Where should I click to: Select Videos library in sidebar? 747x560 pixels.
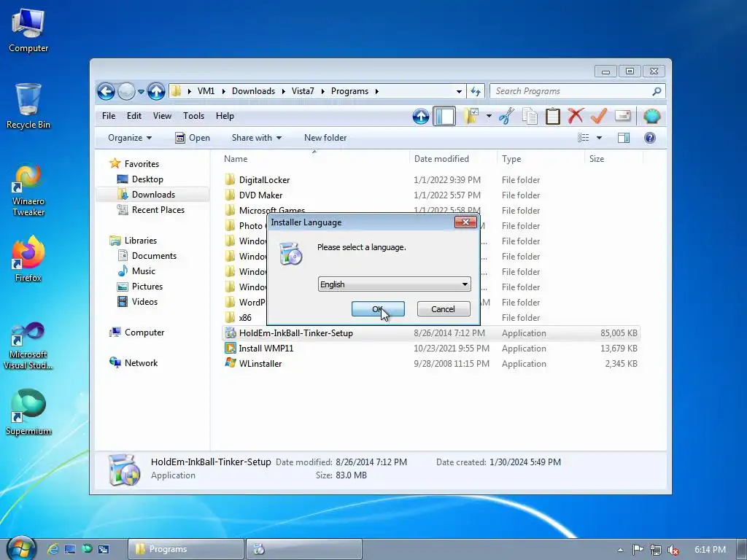(144, 301)
